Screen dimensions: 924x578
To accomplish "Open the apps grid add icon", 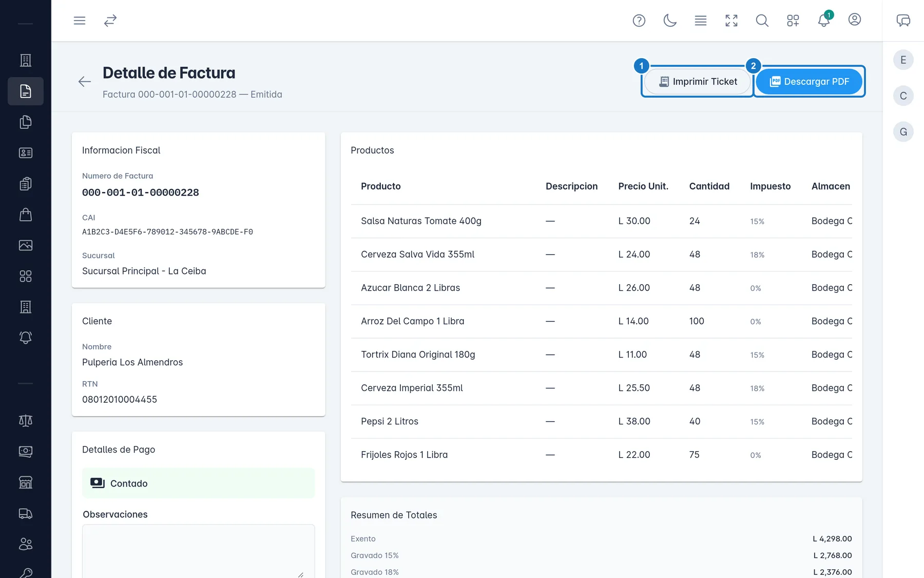I will pyautogui.click(x=793, y=21).
